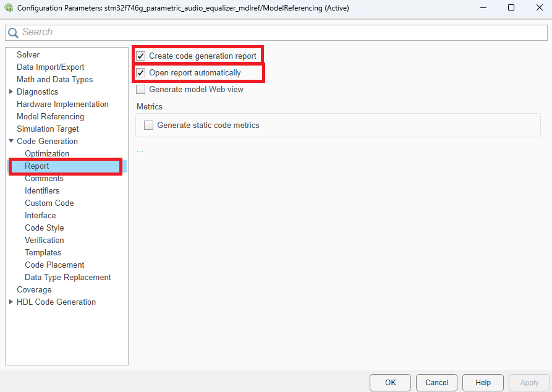Click the Search magnifier icon
The height and width of the screenshot is (392, 552).
[x=13, y=31]
